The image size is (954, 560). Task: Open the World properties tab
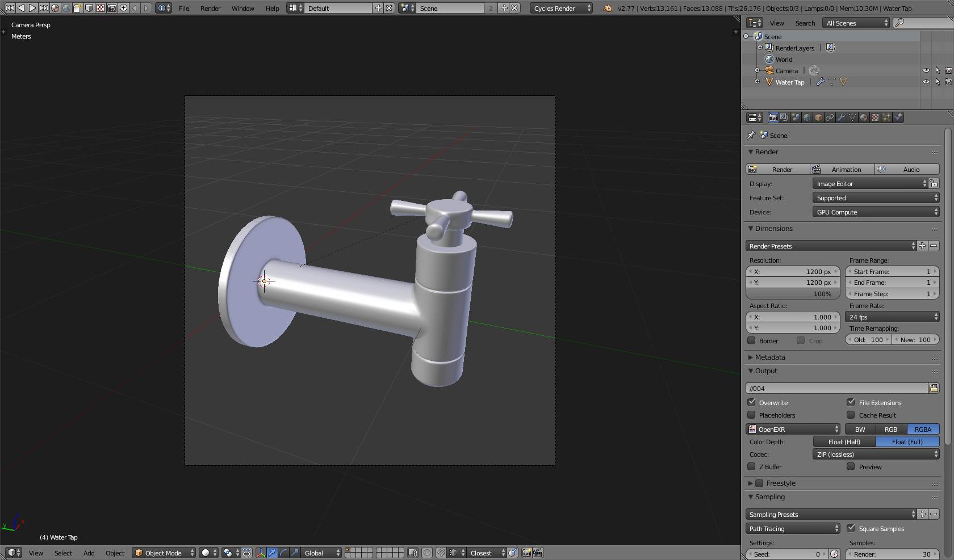coord(807,117)
